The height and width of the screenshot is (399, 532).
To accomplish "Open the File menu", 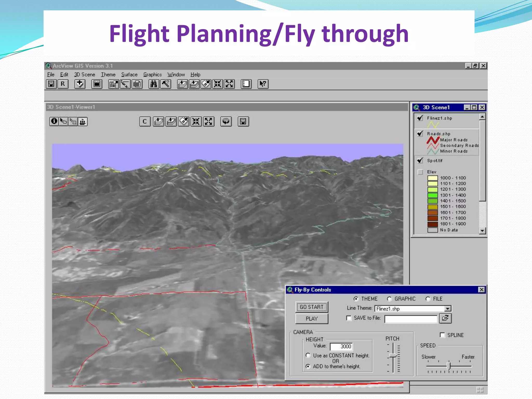I will [x=51, y=75].
